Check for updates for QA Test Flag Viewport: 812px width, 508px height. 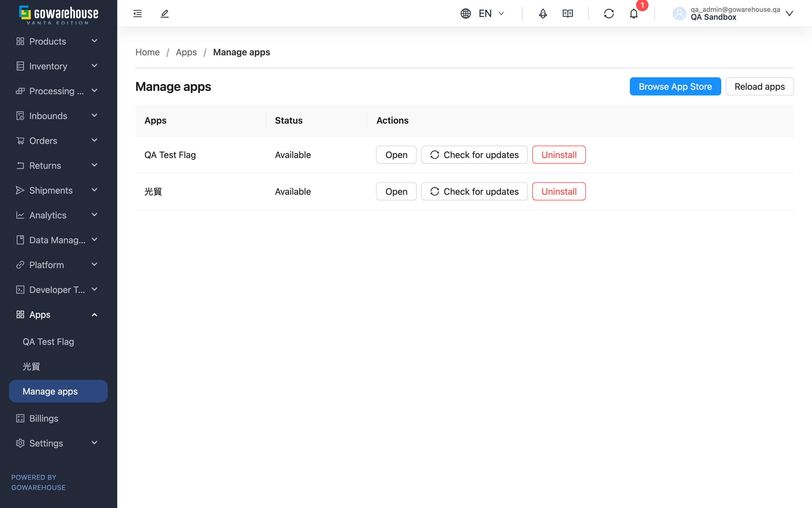click(x=475, y=155)
